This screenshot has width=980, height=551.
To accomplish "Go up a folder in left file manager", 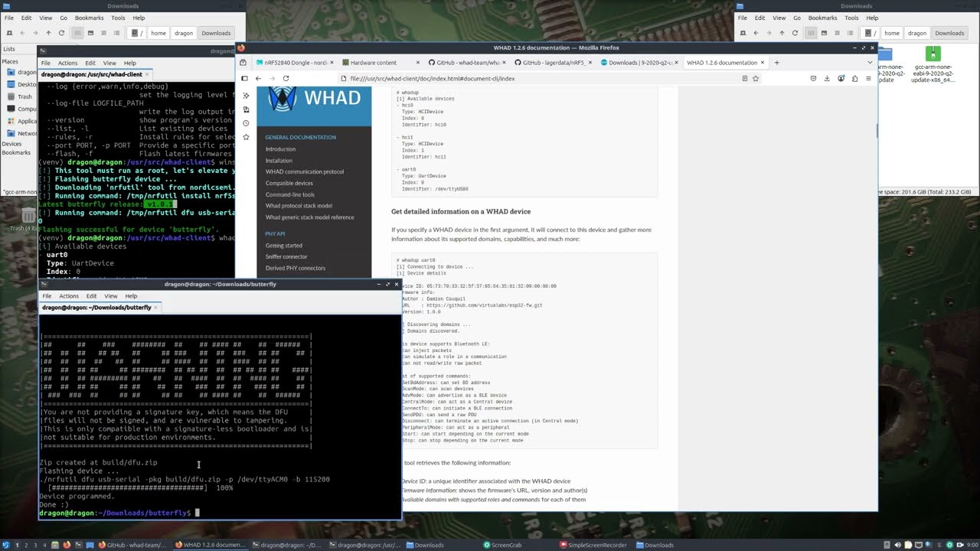I will (x=48, y=33).
